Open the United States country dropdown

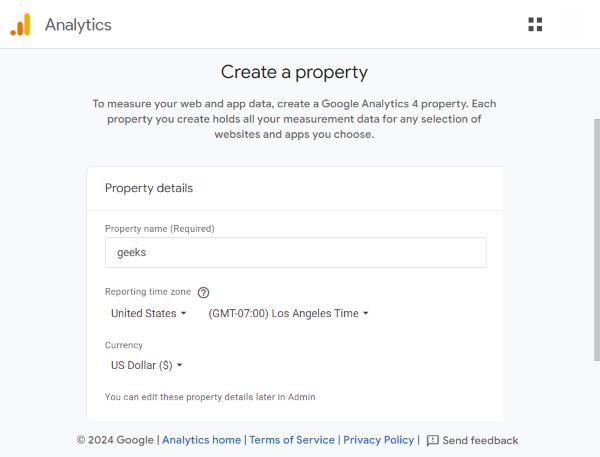[x=148, y=313]
